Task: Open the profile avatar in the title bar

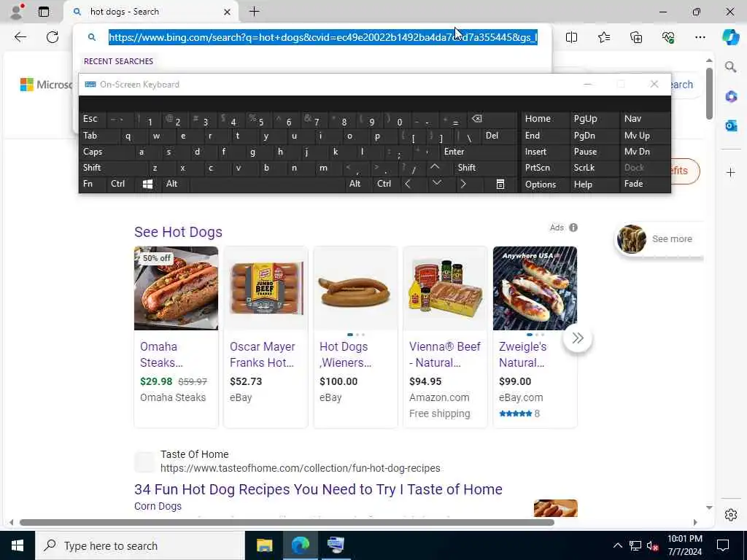Action: pos(17,12)
